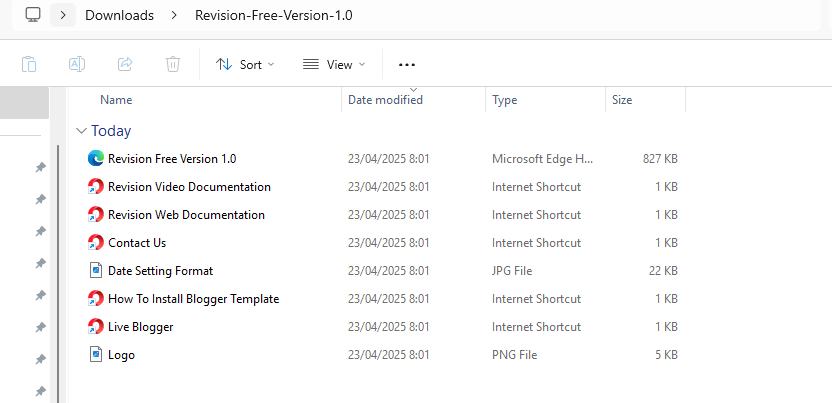
Task: Sort by the Date modified column header
Action: point(385,100)
